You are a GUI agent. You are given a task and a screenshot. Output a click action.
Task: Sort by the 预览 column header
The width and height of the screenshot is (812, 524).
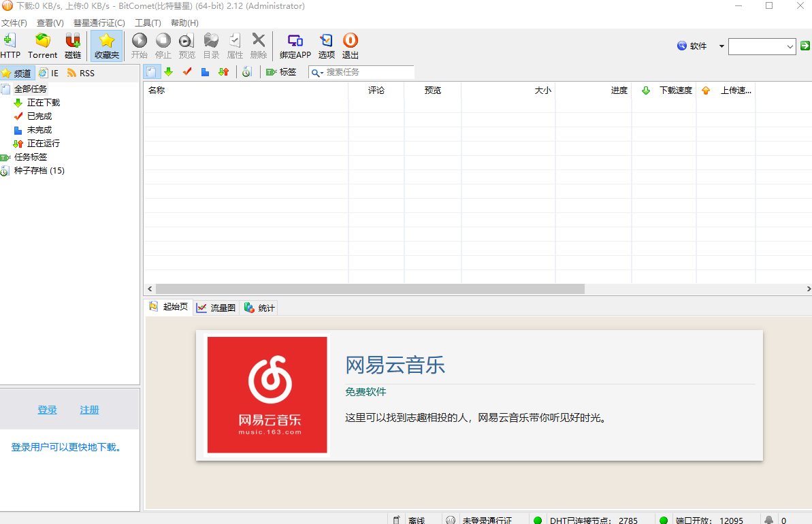[x=433, y=90]
